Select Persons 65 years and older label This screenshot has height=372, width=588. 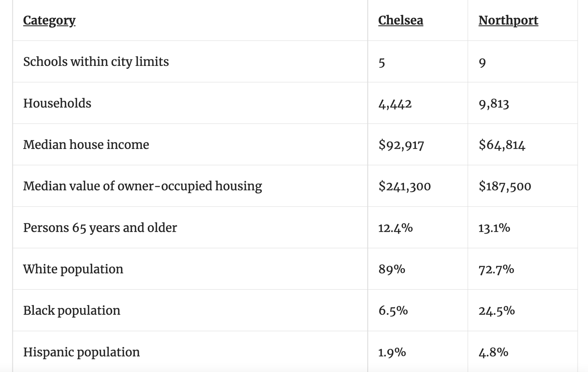(100, 228)
